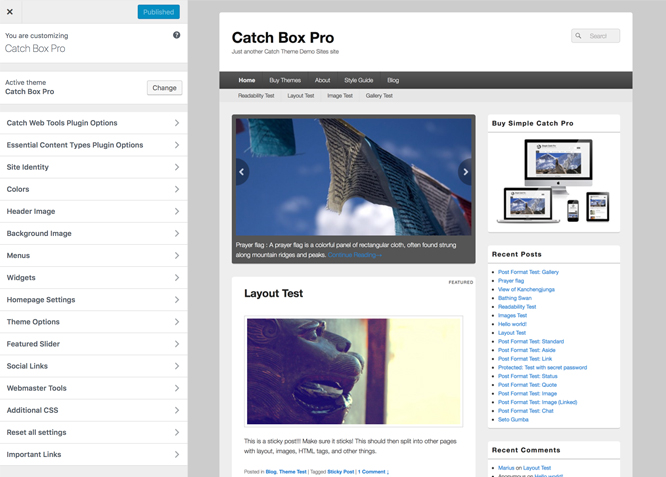Open the Theme Options panel
The image size is (666, 477).
click(x=93, y=322)
